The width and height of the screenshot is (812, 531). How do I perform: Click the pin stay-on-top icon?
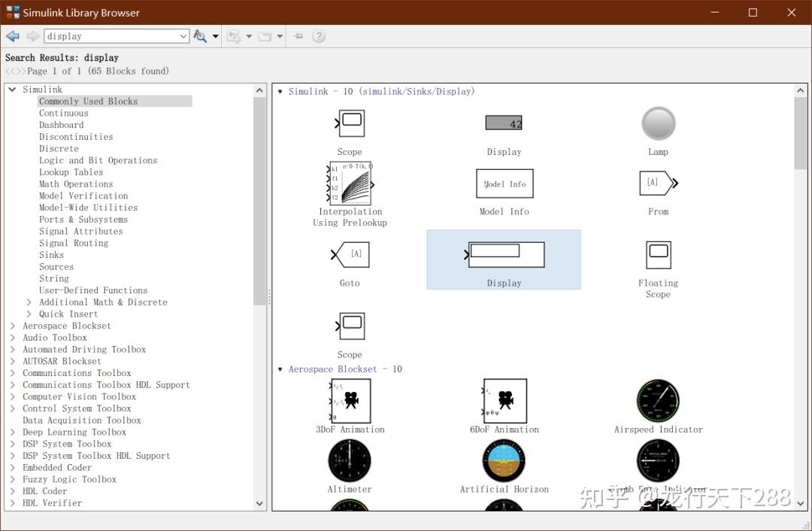point(298,36)
